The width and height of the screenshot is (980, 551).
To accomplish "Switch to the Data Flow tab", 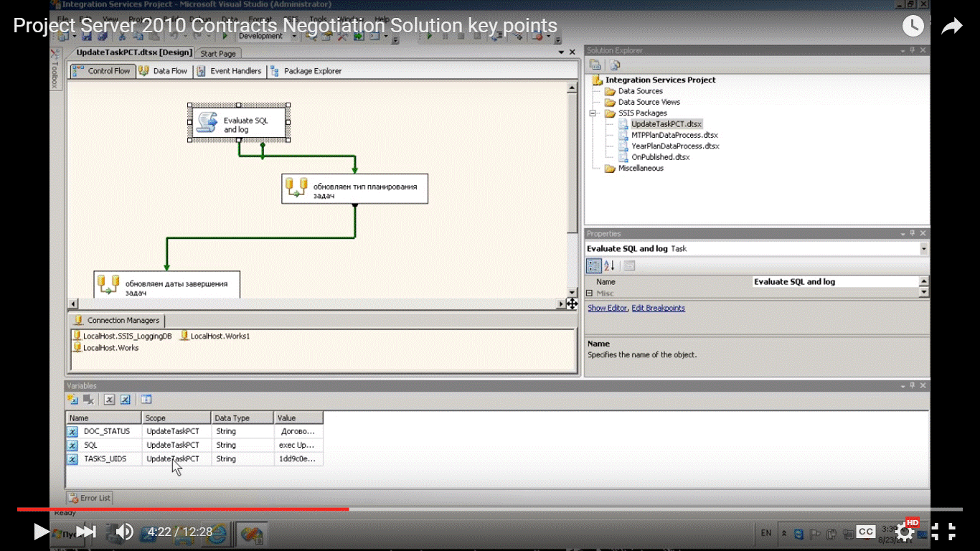I will click(x=163, y=71).
